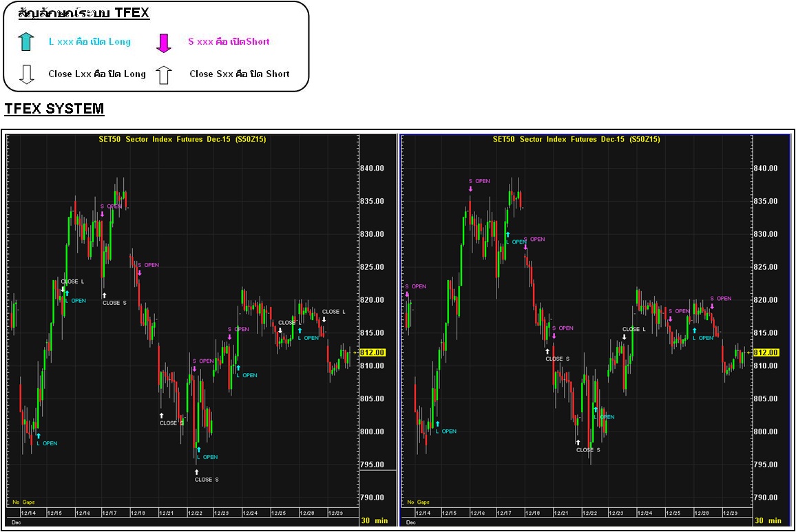Click 'CLOSE L' marker near 815 on 12/23 right chart
Image resolution: width=796 pixels, height=532 pixels.
tap(634, 329)
